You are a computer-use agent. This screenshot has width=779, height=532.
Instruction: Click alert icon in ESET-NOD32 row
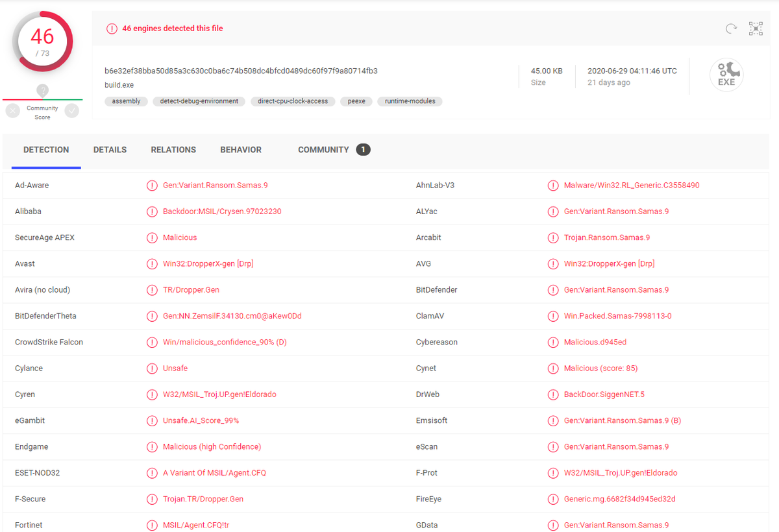(152, 473)
